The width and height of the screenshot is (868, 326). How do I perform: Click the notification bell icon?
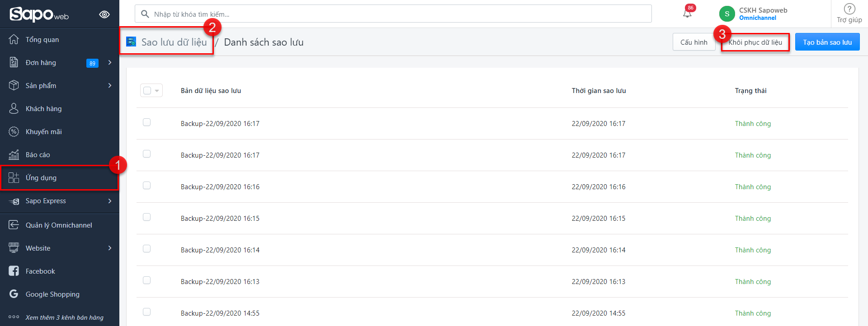click(x=687, y=14)
